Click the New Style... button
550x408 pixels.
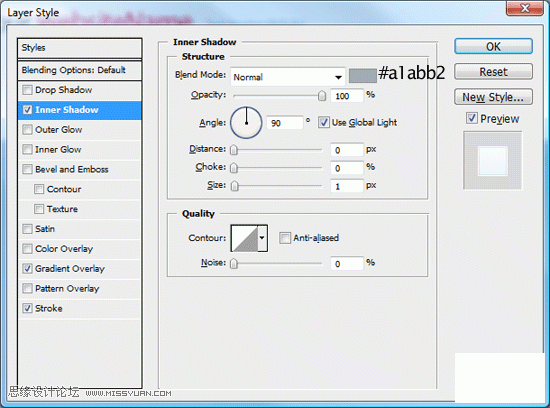pyautogui.click(x=494, y=97)
